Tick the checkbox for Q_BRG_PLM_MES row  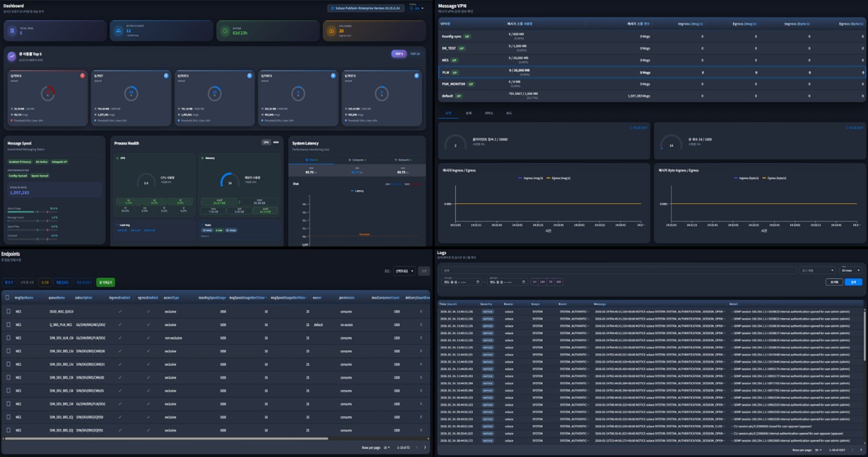coord(8,325)
